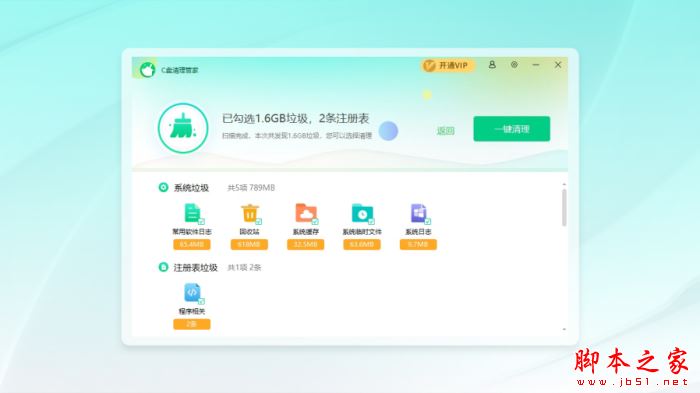Close the C盘清理管家 window
Screen dimensions: 700x393
click(558, 65)
